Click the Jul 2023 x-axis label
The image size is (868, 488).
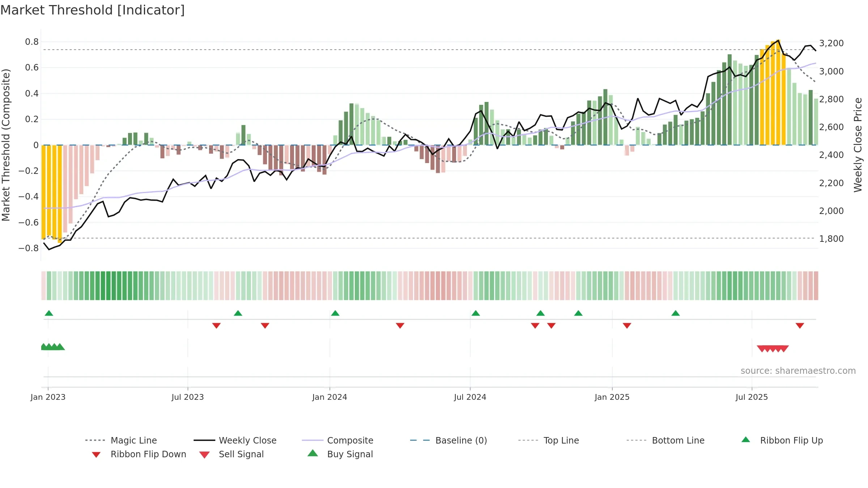(188, 397)
